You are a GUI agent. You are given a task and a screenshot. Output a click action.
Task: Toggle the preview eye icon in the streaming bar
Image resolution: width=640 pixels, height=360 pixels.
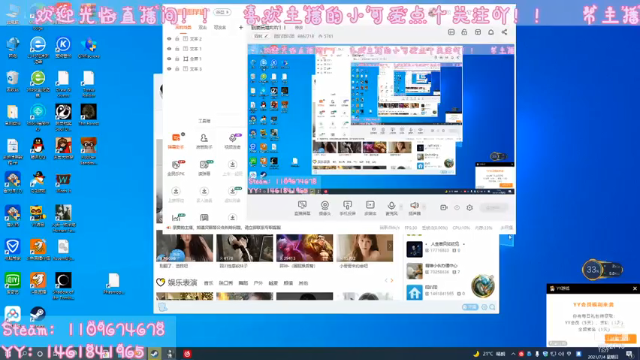point(457,208)
